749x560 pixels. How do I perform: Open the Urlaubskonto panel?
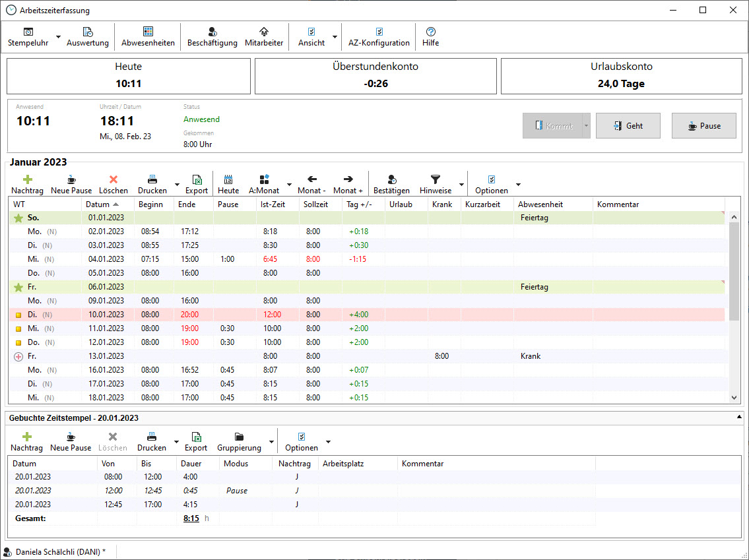click(x=622, y=77)
